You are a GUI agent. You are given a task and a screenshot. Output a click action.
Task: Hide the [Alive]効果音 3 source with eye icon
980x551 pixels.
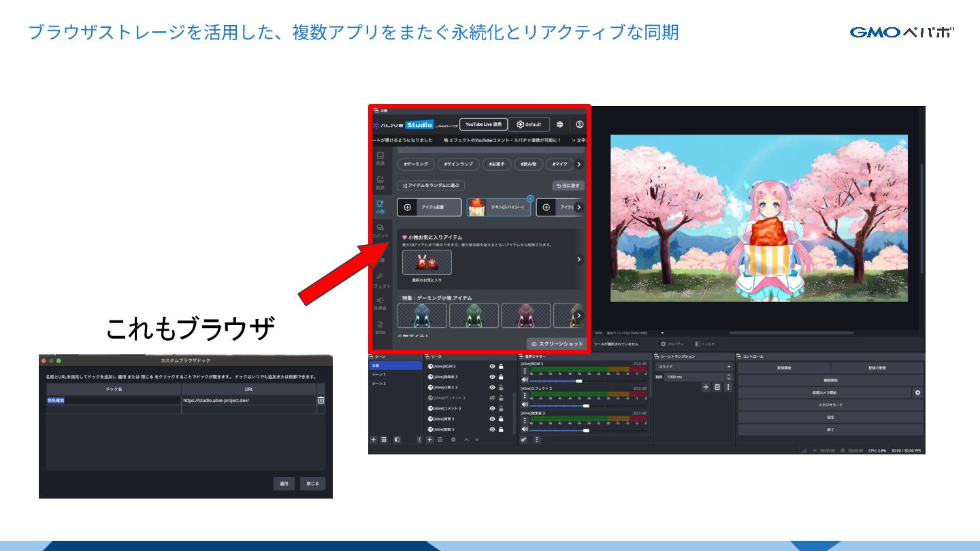492,376
